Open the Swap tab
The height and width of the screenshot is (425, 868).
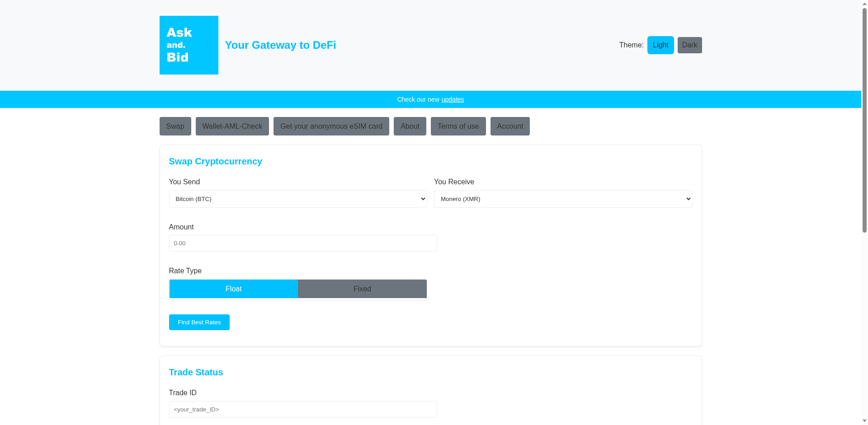pyautogui.click(x=175, y=126)
